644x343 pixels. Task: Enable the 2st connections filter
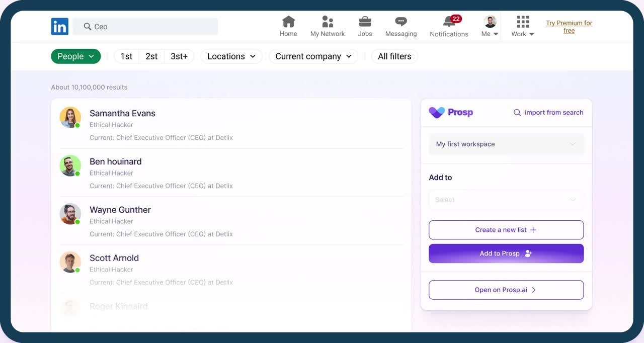click(151, 56)
